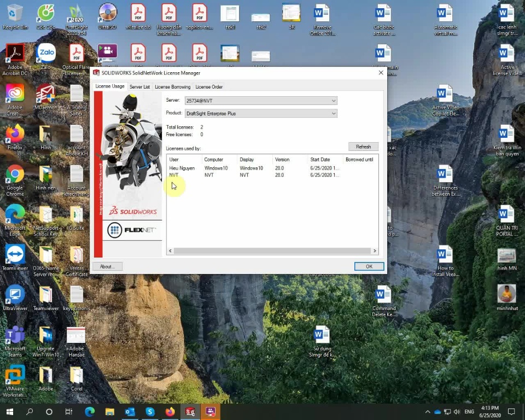
Task: Click the User column header
Action: 184,160
